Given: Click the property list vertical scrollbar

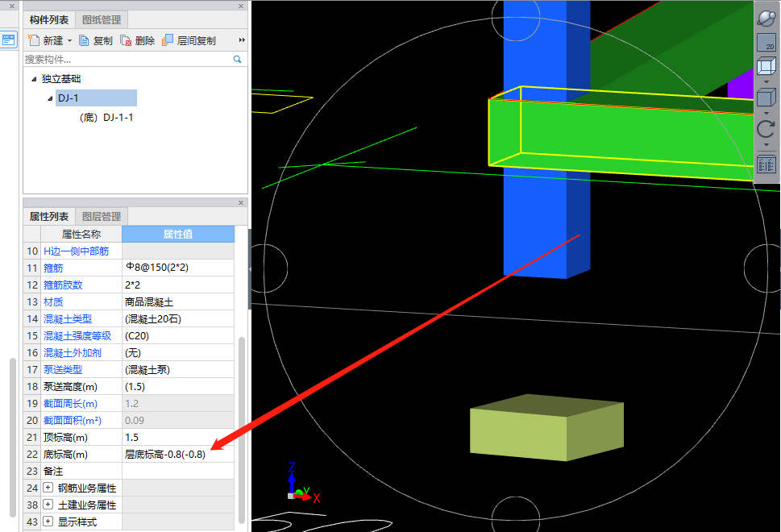Looking at the screenshot, I should [242, 430].
